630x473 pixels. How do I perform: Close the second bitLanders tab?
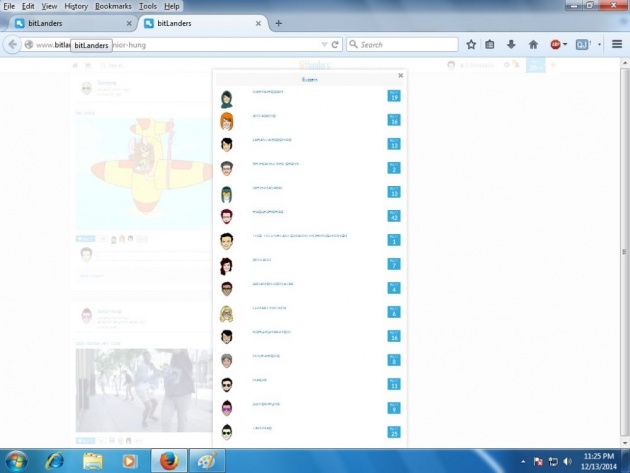258,23
